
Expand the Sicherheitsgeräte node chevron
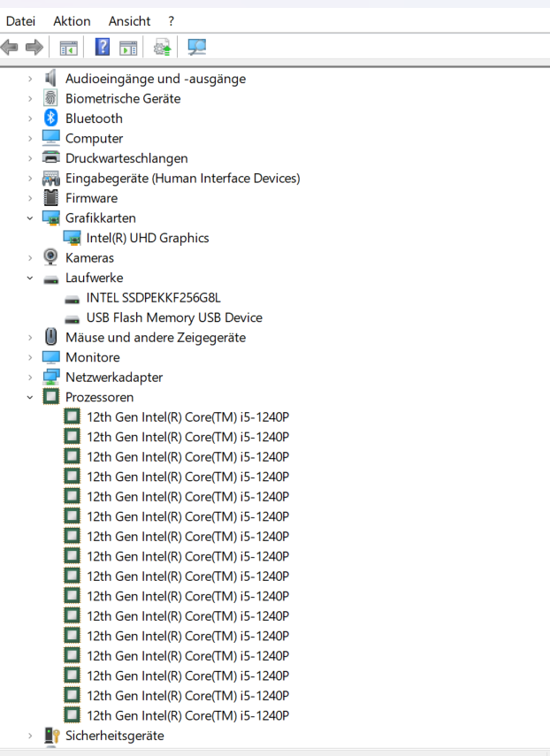pos(30,736)
